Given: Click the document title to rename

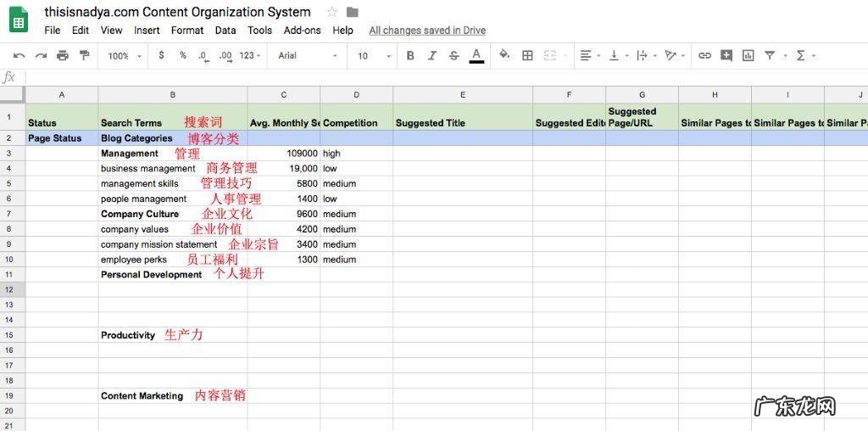Looking at the screenshot, I should click(x=178, y=12).
